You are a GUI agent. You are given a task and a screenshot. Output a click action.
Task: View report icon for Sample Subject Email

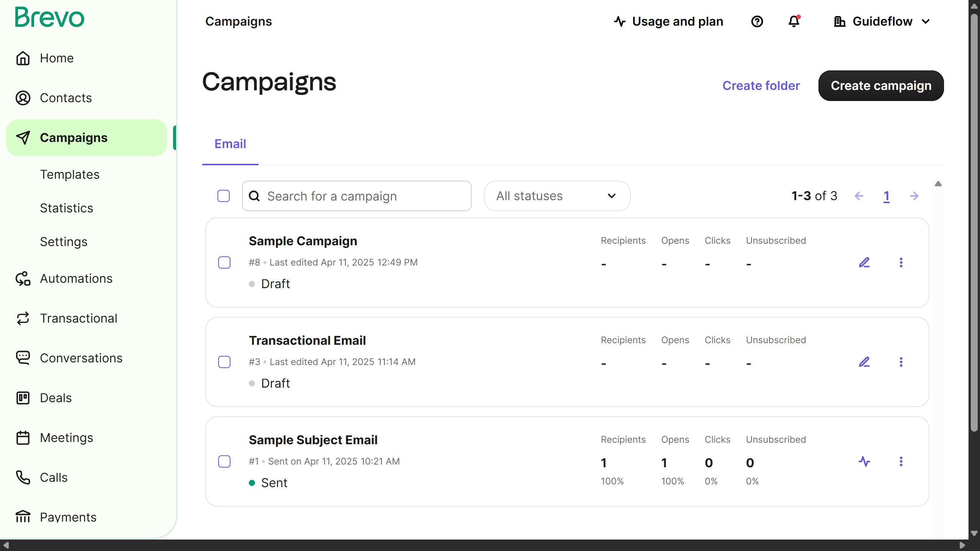(x=864, y=461)
